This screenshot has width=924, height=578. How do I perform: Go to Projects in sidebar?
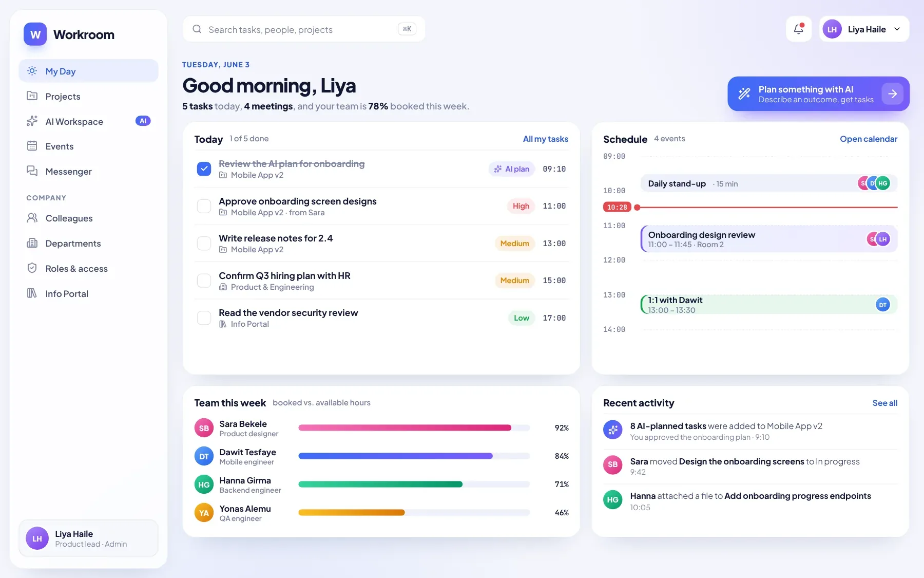(x=88, y=96)
